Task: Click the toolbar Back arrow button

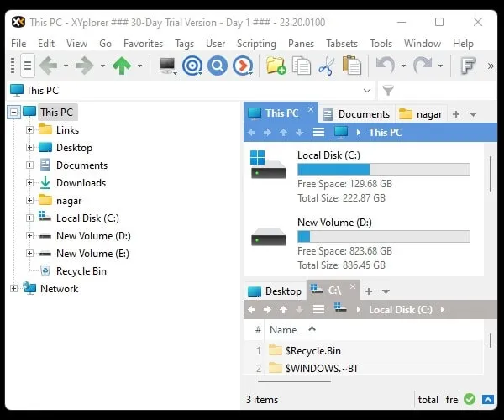Action: pos(49,66)
